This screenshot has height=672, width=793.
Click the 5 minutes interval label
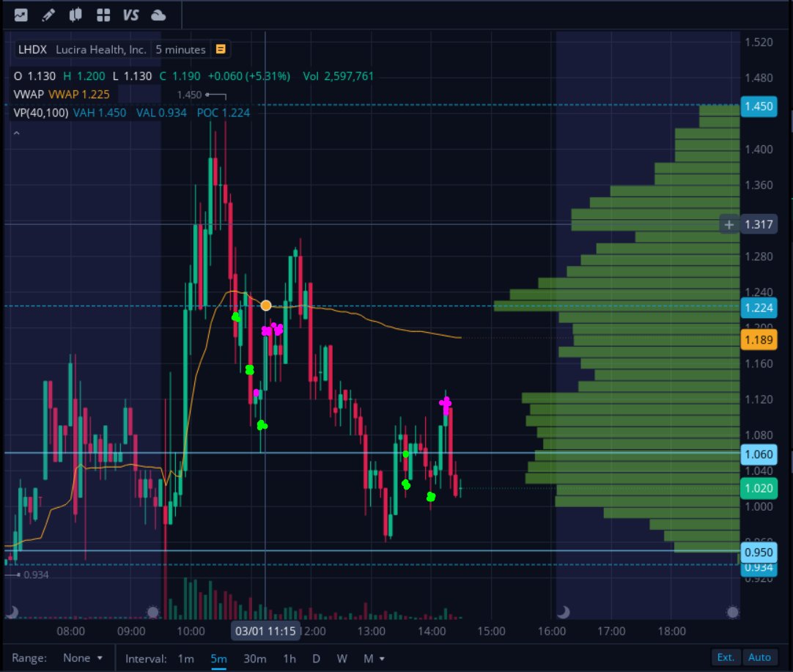[180, 50]
